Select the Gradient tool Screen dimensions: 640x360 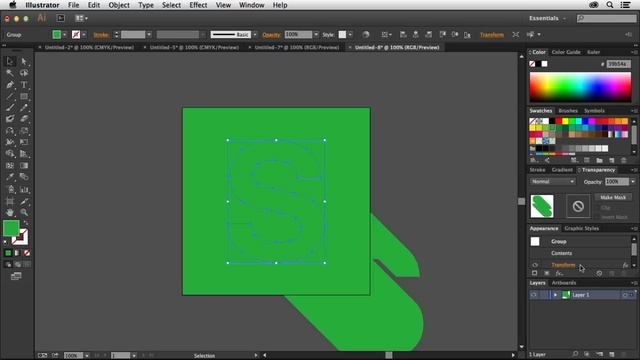24,166
